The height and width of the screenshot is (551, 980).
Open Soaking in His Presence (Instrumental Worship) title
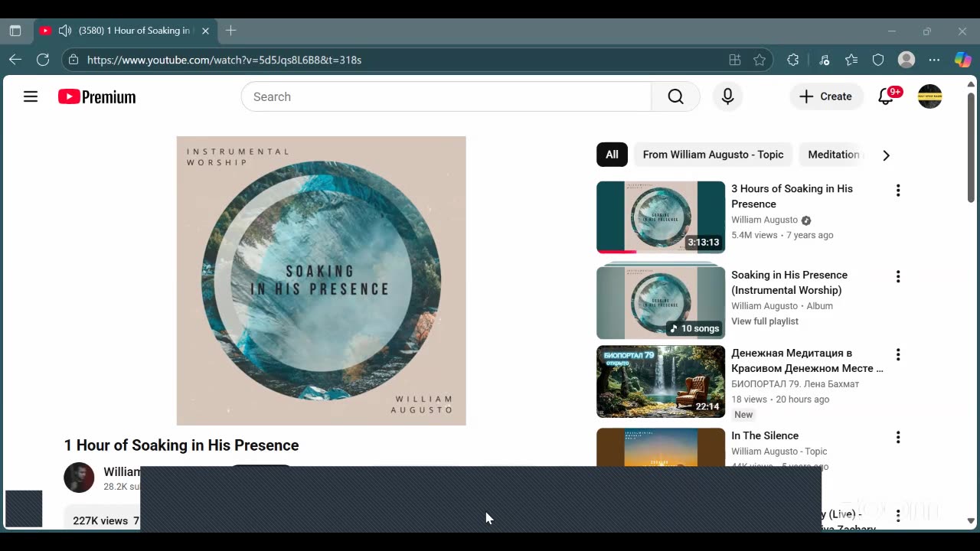pyautogui.click(x=789, y=282)
